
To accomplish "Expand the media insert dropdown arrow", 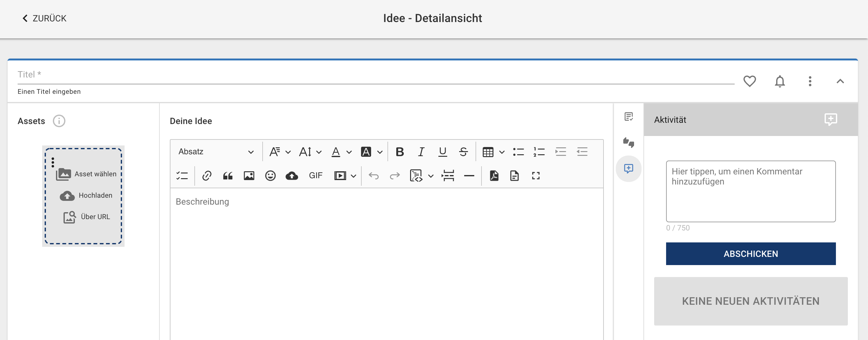I will 353,176.
